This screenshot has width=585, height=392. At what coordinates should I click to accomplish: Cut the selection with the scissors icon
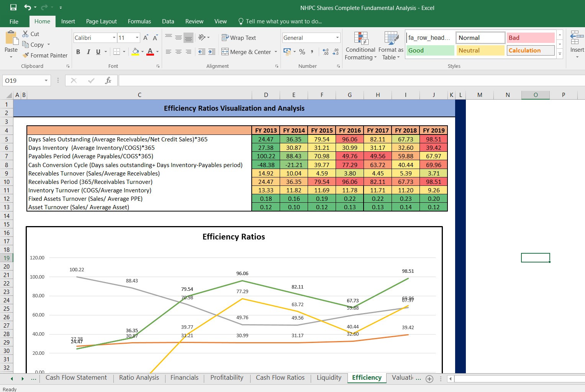[x=26, y=34]
